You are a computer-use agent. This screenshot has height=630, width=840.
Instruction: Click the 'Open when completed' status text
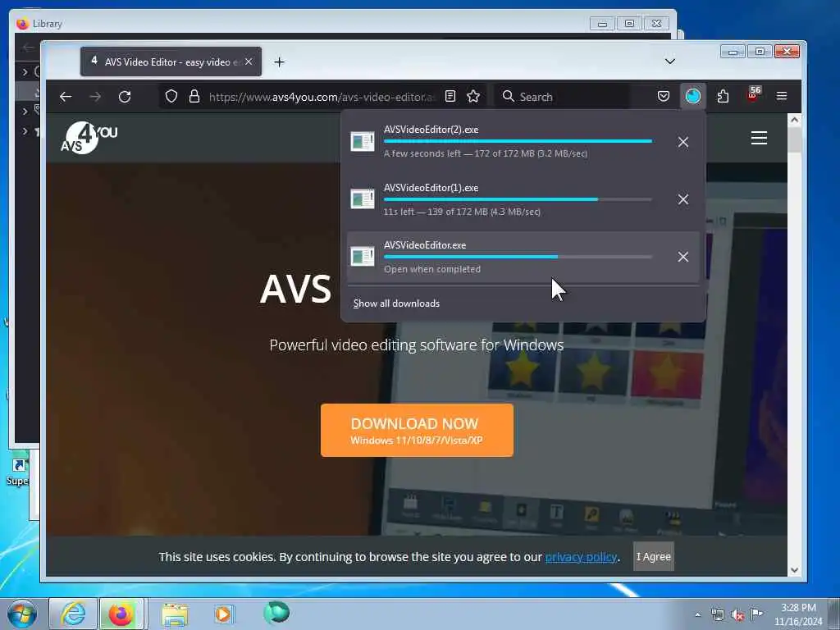(431, 269)
